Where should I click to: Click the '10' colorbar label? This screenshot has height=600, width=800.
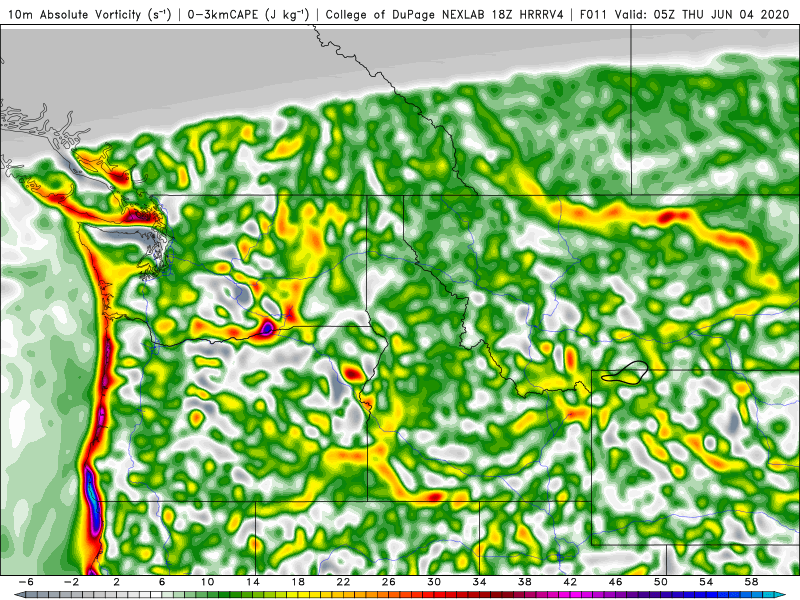click(207, 582)
